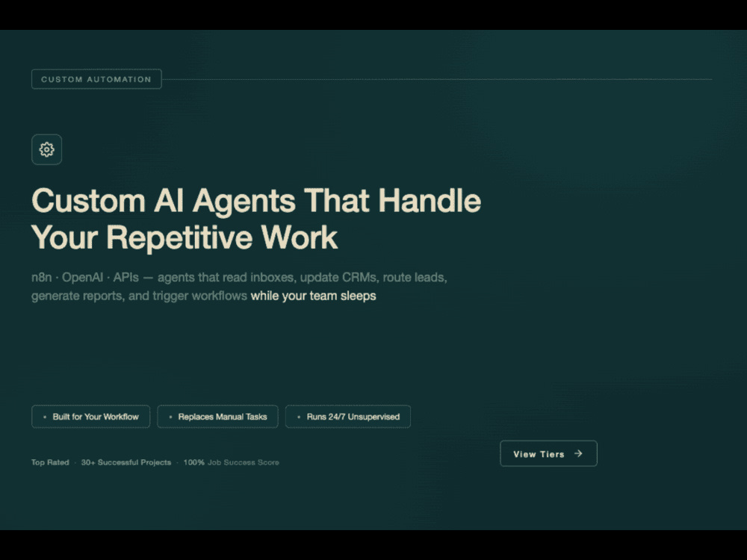Click the Built for Your Workflow chip
747x560 pixels.
pos(90,417)
